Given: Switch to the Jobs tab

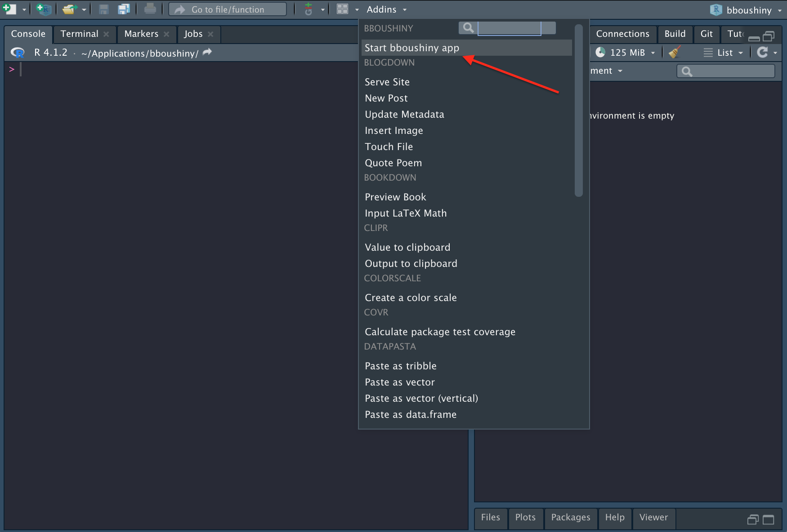Looking at the screenshot, I should (193, 34).
